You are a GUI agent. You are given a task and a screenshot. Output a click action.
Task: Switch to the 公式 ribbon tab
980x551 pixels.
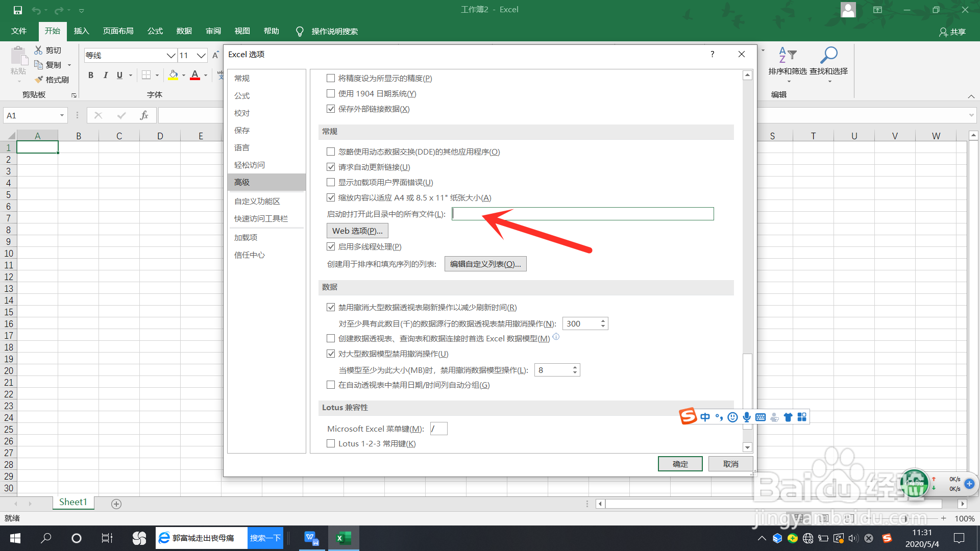[x=155, y=31]
